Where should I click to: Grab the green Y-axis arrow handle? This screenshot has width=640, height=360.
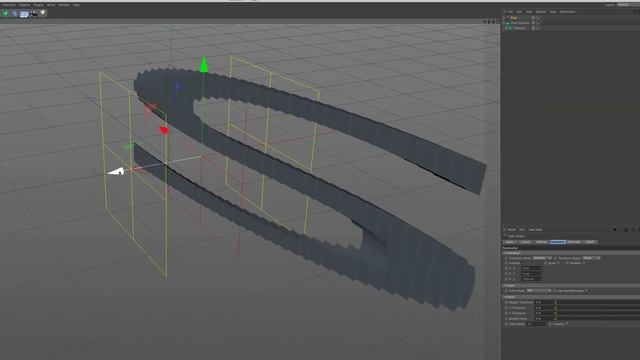click(x=204, y=64)
